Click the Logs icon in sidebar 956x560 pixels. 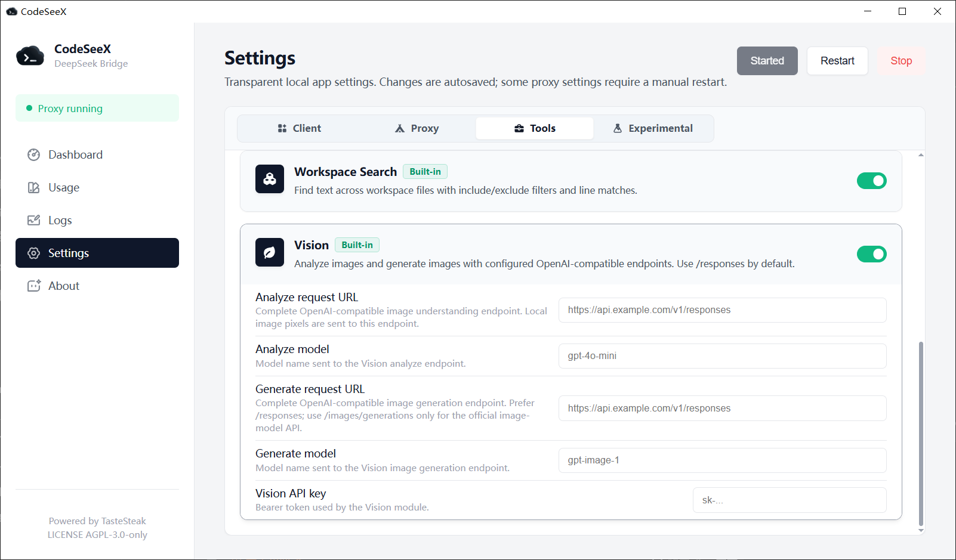click(x=34, y=220)
